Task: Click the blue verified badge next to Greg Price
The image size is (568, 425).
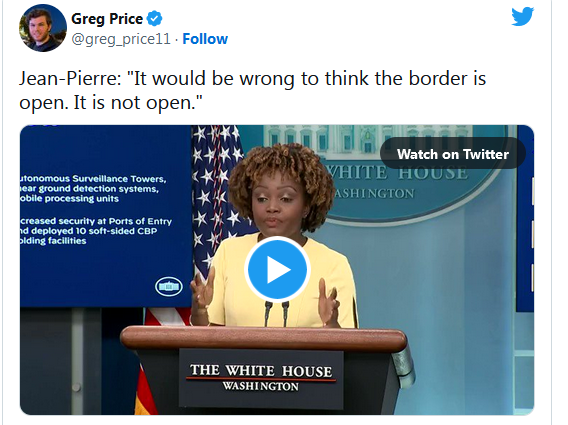Action: [155, 19]
